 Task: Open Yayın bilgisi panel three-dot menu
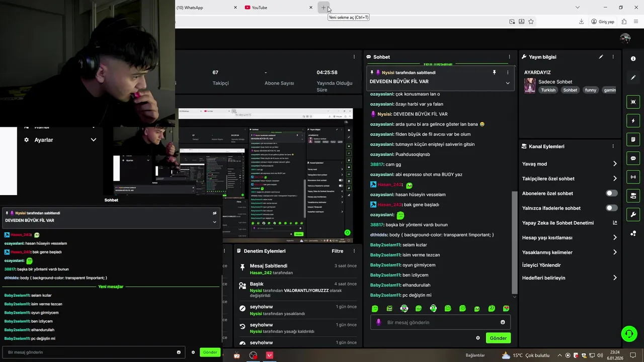pyautogui.click(x=613, y=57)
